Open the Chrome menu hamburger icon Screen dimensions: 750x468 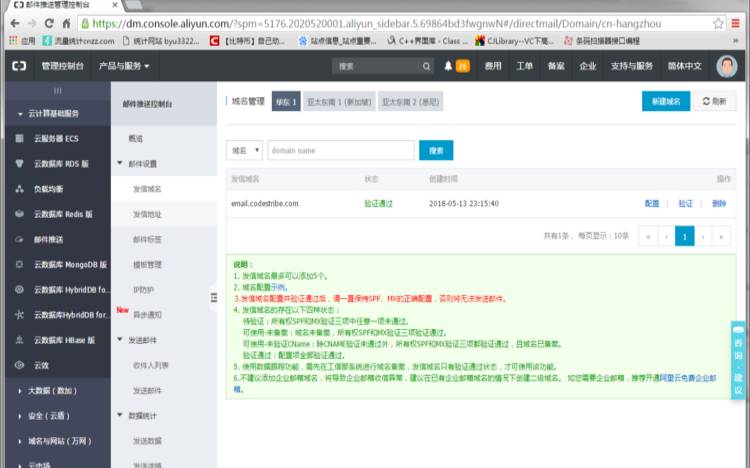coord(736,23)
